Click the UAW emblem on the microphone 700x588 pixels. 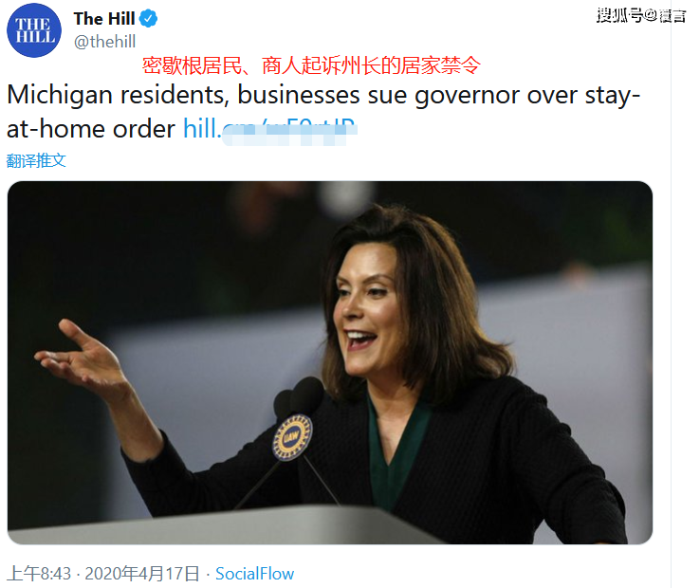pos(292,437)
